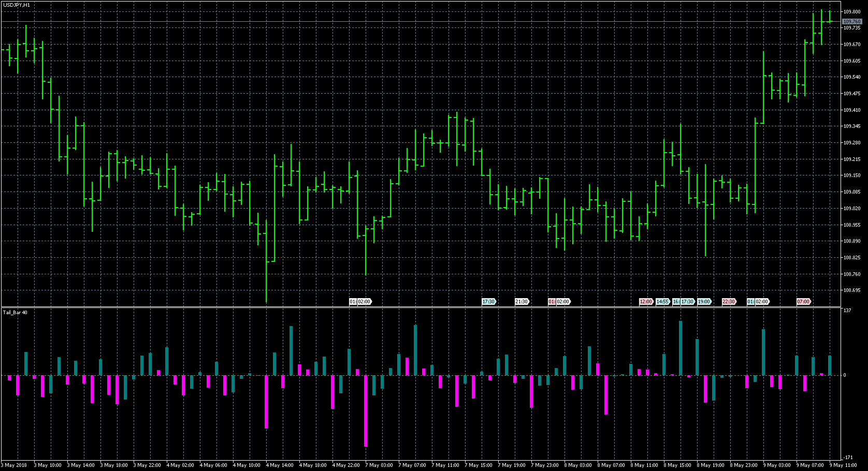868x471 pixels.
Task: Open the pink 22:30 event marker
Action: point(729,302)
